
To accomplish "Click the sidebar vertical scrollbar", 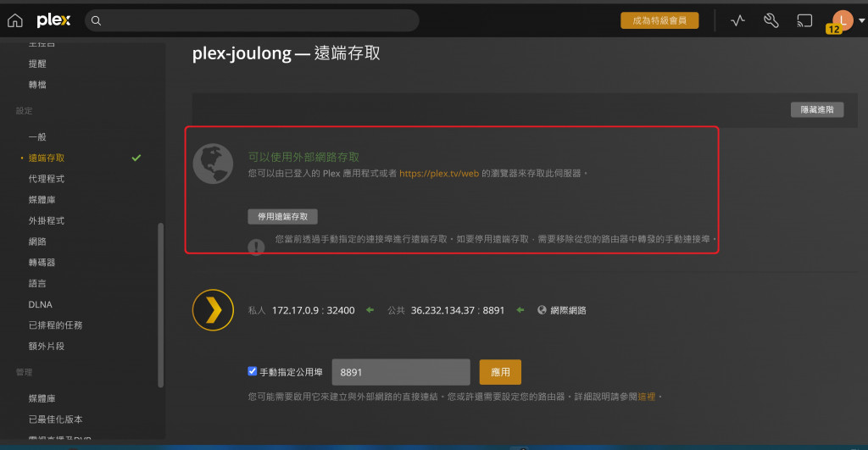I will click(x=160, y=305).
